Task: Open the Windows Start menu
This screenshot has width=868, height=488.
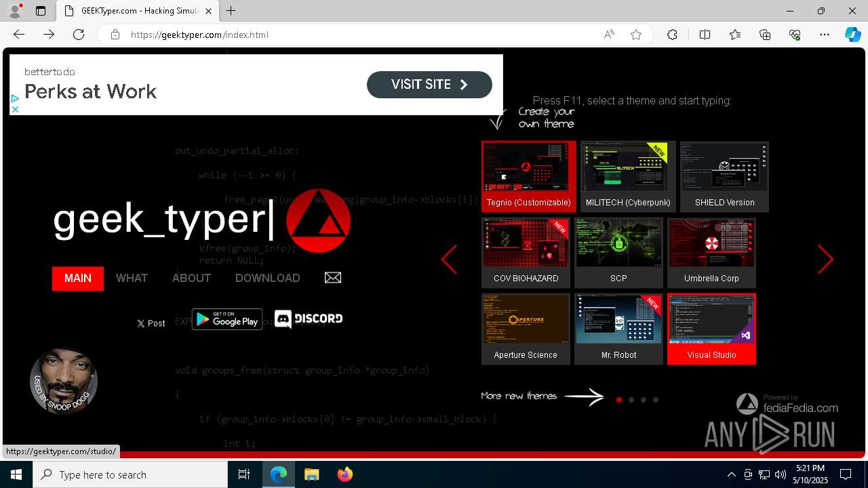Action: (x=16, y=474)
